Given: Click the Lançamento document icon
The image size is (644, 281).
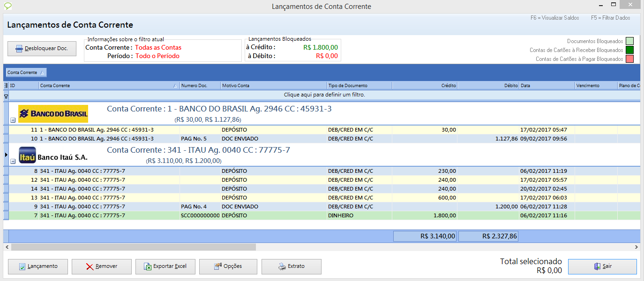Looking at the screenshot, I should pos(22,266).
